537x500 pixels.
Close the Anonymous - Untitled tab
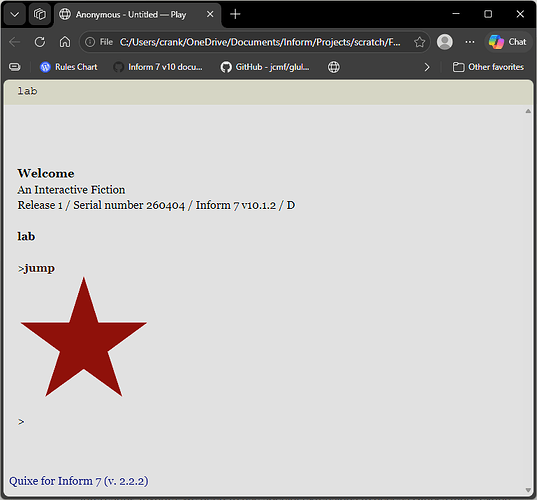coord(210,14)
